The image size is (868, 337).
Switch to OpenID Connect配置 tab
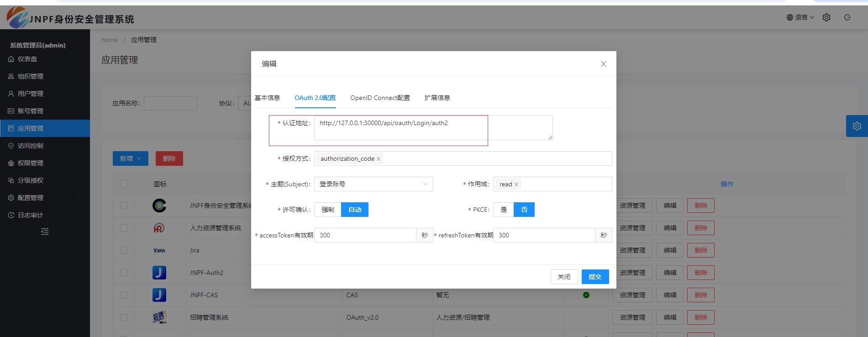click(380, 98)
